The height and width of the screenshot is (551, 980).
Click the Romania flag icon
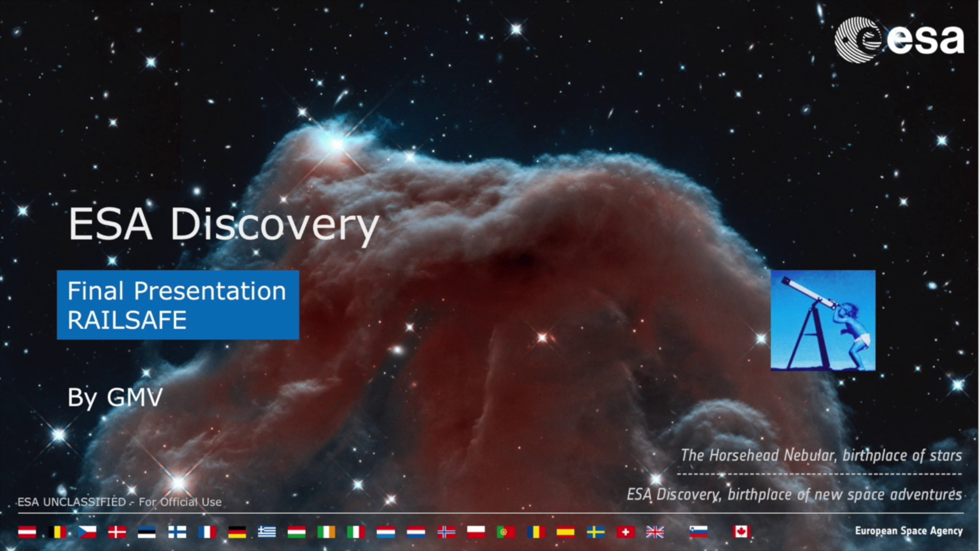coord(536,532)
